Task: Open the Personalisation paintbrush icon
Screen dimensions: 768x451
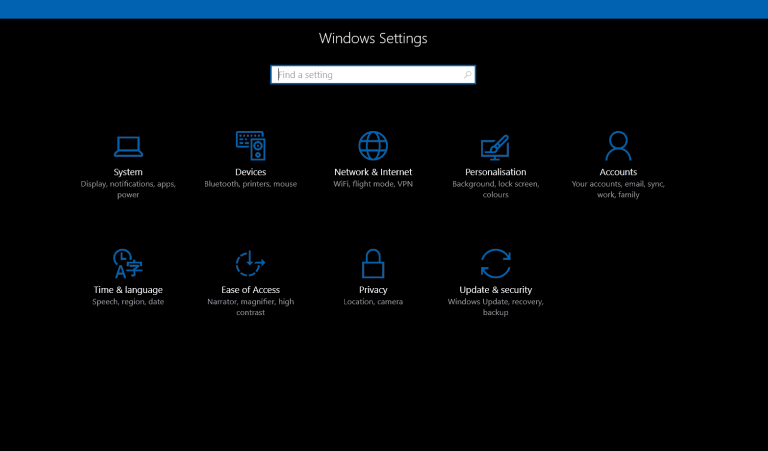Action: pos(495,147)
